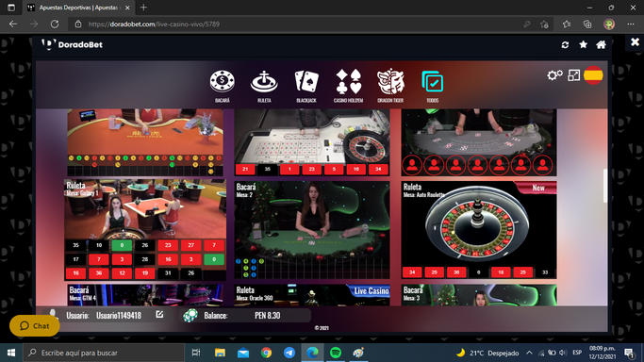Show hidden system tray icons
The width and height of the screenshot is (644, 362).
(x=529, y=353)
